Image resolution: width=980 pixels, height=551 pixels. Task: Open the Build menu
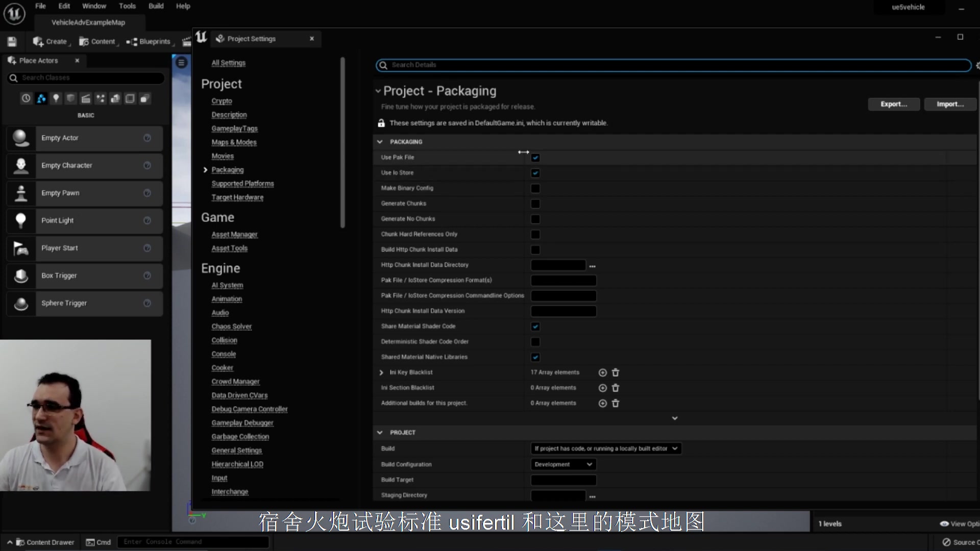coord(156,6)
